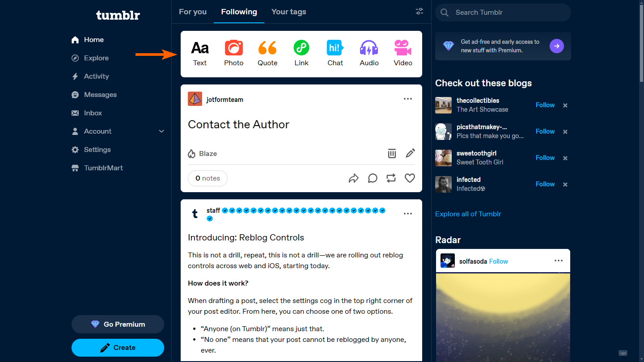Screen dimensions: 644x362
Task: Blaze the Contact the Author post
Action: click(x=203, y=154)
